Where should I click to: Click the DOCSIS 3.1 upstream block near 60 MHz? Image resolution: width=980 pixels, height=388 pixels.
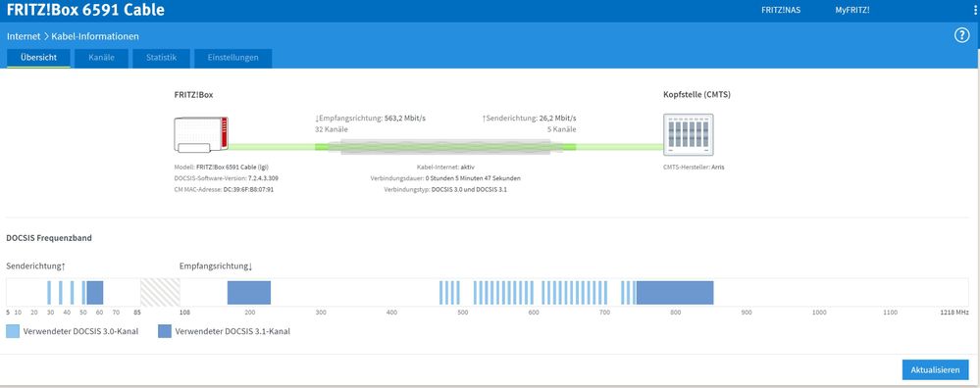tap(95, 293)
